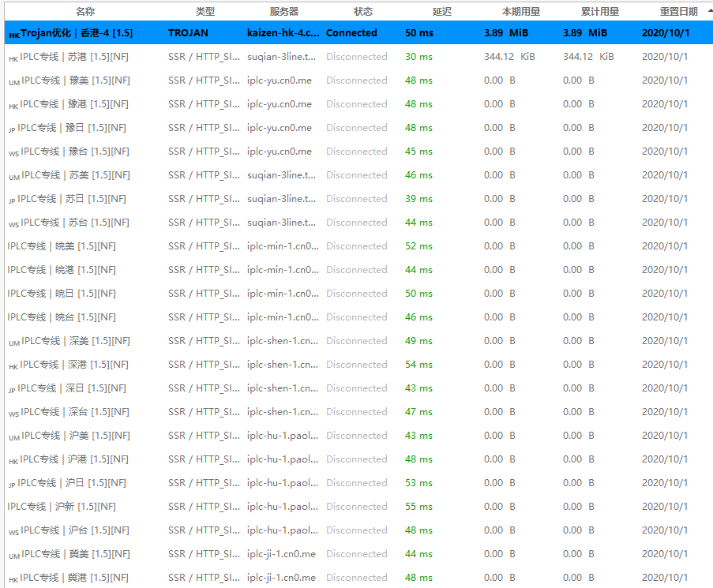
Task: Click the 累计用量 column header
Action: point(600,11)
